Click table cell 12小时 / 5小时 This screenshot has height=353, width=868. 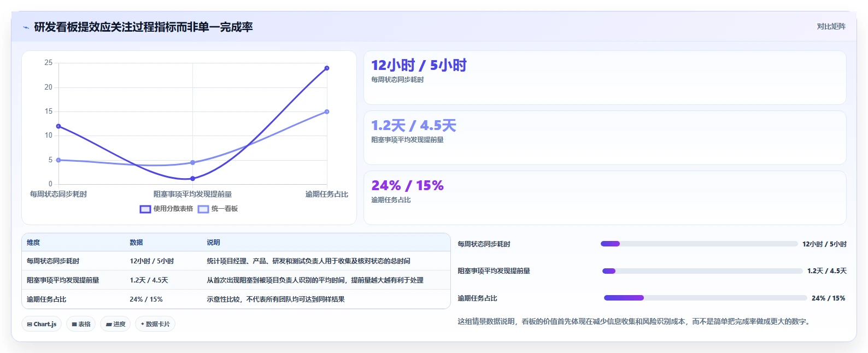[152, 261]
